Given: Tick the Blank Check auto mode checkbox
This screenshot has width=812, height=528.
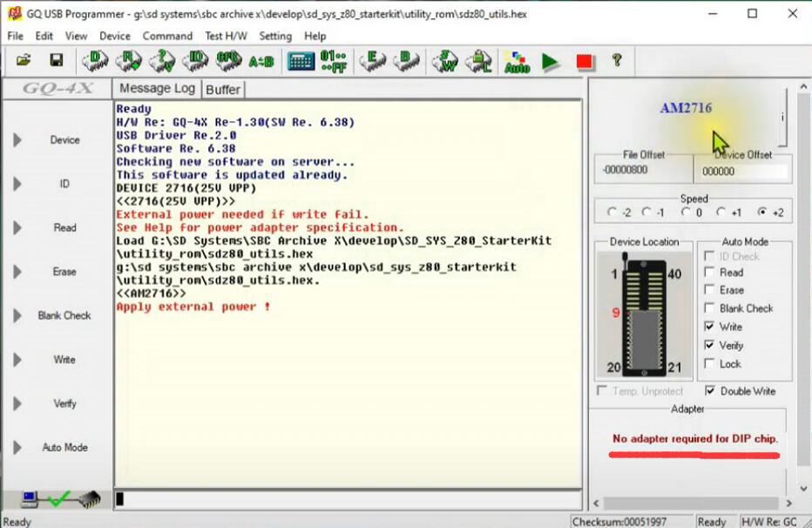Looking at the screenshot, I should coord(709,308).
